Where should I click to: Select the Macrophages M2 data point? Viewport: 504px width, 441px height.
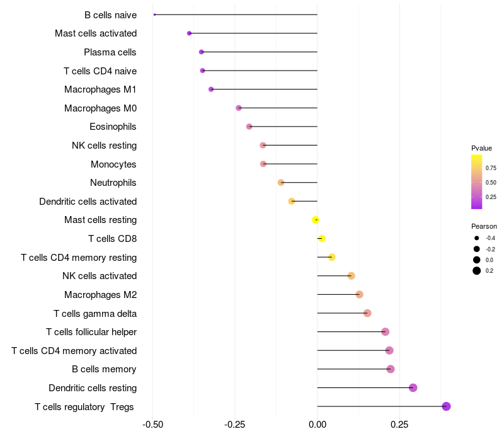pyautogui.click(x=359, y=294)
